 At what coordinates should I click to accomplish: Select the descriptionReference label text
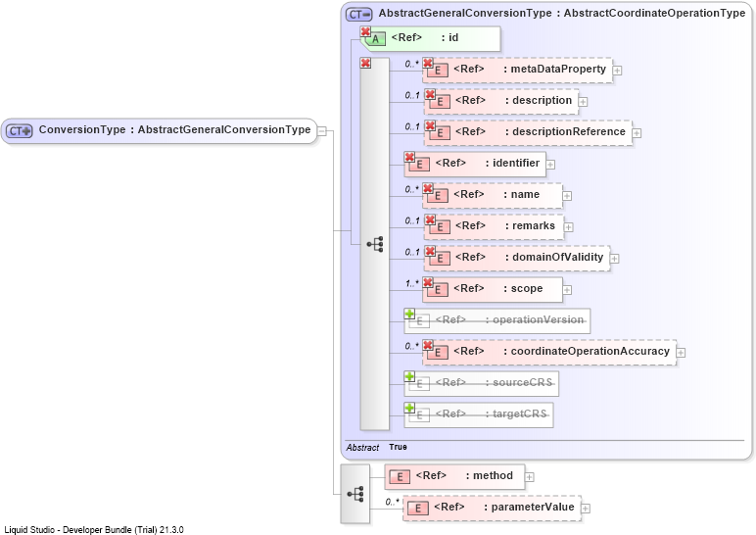(569, 131)
